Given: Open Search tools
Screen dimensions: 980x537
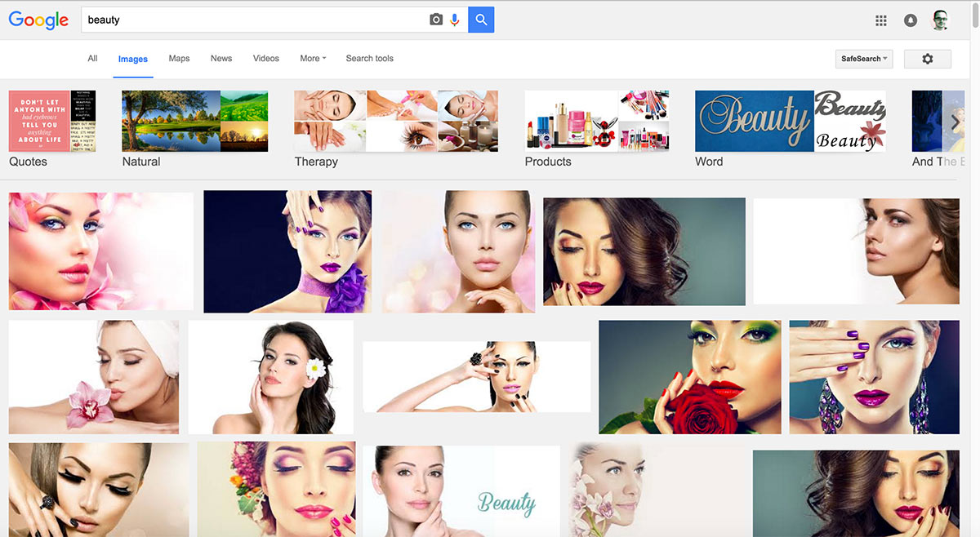Looking at the screenshot, I should tap(369, 59).
